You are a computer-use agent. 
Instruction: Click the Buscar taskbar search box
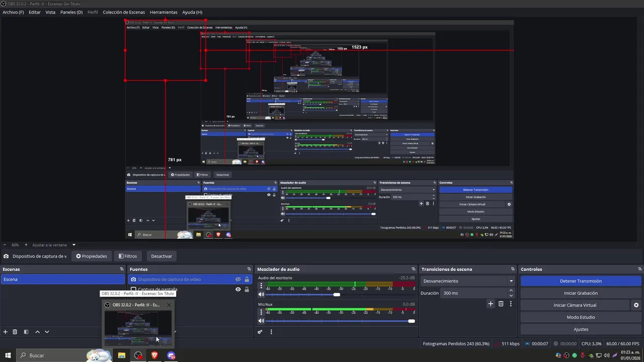click(65, 355)
